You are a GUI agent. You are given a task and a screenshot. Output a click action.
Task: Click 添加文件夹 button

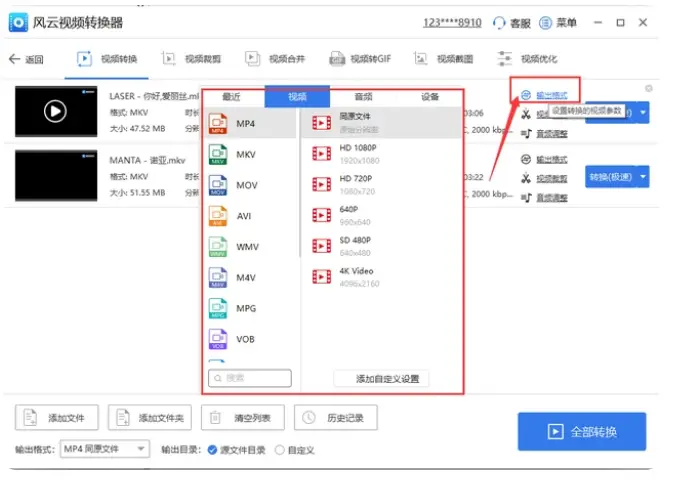point(150,417)
